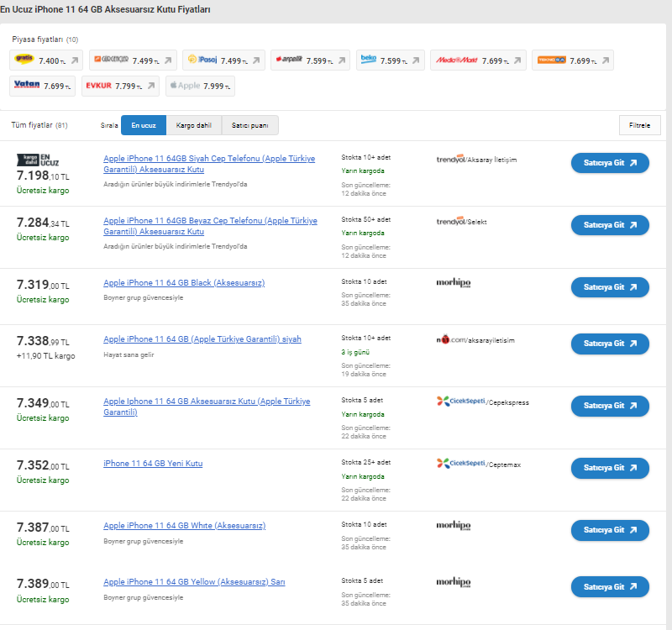Viewport: 672px width, 630px height.
Task: Click Satıcıya Git for the 7.284,34 TL offer
Action: [x=610, y=225]
